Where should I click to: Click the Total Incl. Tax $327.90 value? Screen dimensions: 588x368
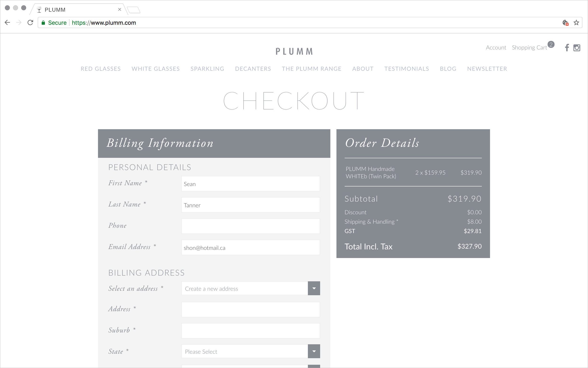click(x=469, y=246)
